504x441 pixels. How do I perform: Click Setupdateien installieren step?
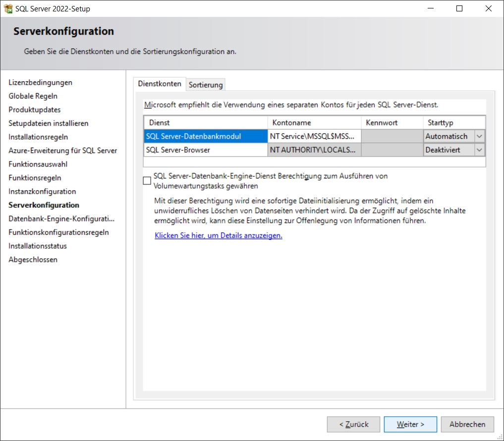pos(49,123)
